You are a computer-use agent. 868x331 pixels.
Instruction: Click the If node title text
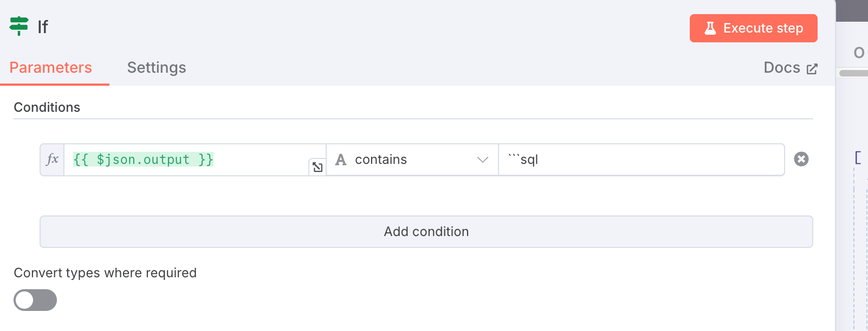click(43, 27)
